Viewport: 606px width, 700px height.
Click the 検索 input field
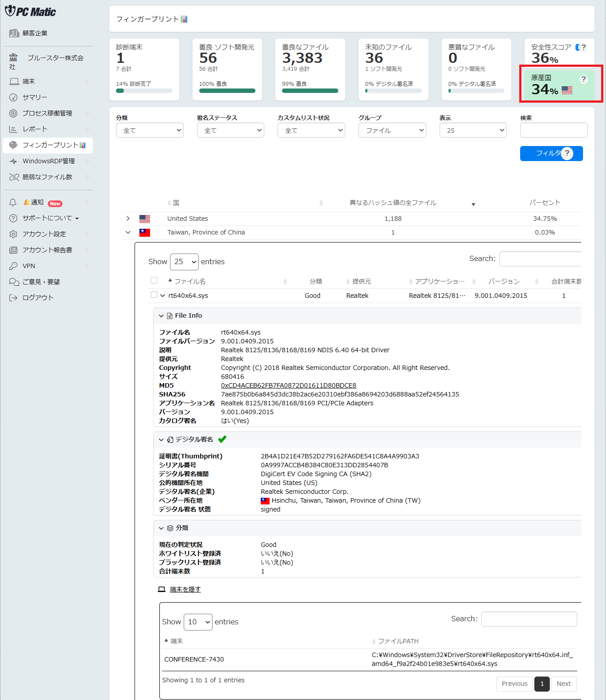click(x=554, y=130)
